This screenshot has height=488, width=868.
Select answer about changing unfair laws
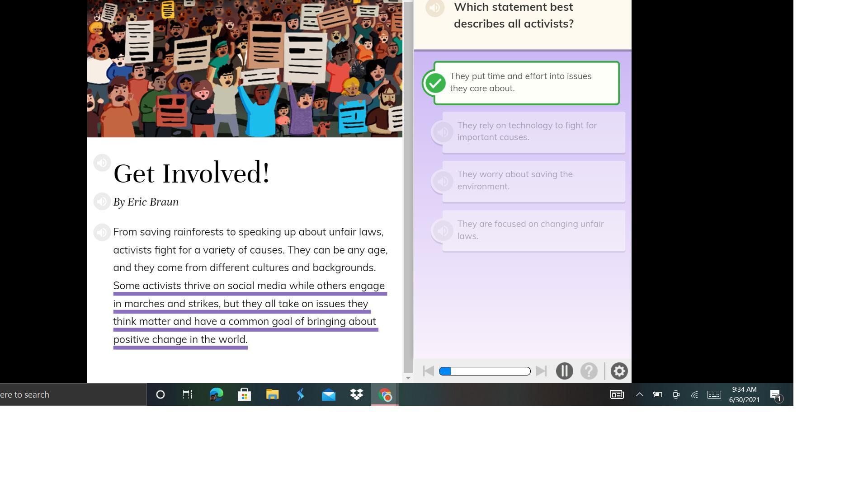(x=533, y=230)
